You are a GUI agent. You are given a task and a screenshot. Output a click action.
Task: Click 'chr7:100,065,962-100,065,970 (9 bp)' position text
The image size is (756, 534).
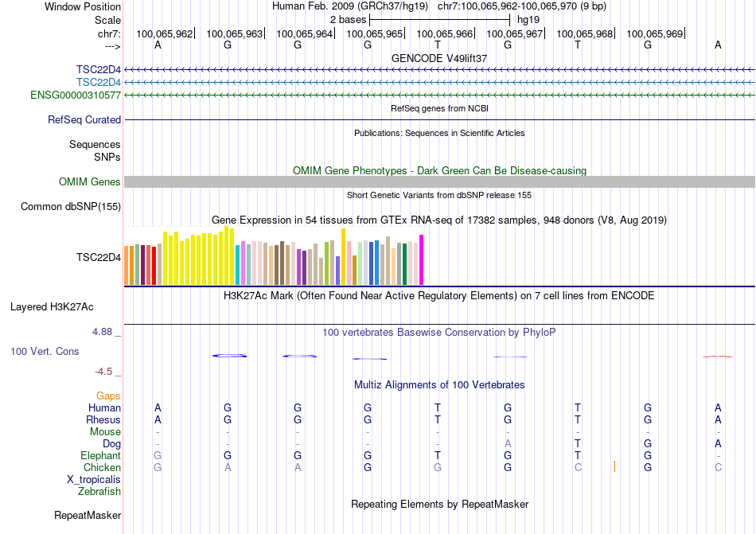(x=522, y=6)
